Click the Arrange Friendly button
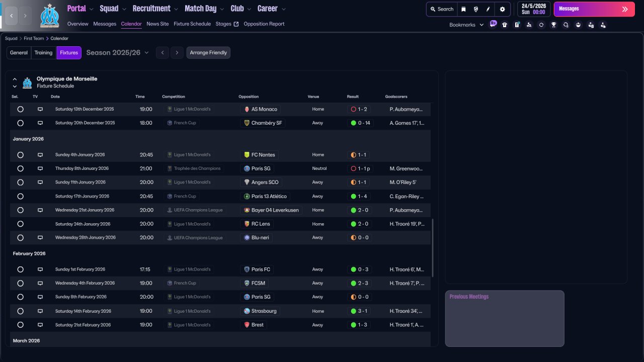 coord(208,53)
